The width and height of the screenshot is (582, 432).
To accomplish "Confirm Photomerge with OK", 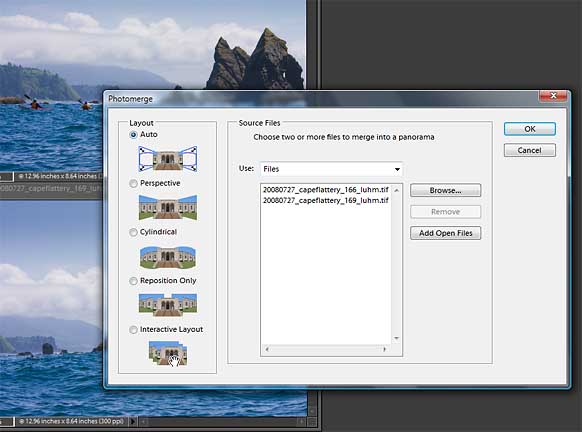I will (530, 129).
